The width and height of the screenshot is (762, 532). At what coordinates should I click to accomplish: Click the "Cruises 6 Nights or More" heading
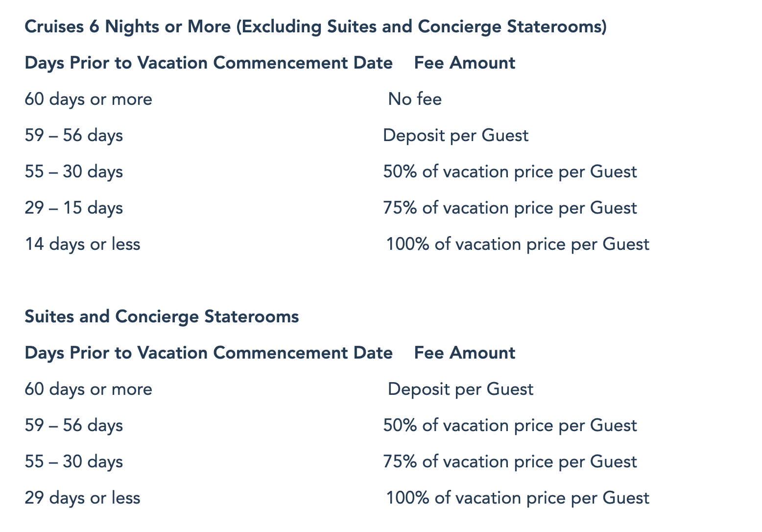pos(315,26)
